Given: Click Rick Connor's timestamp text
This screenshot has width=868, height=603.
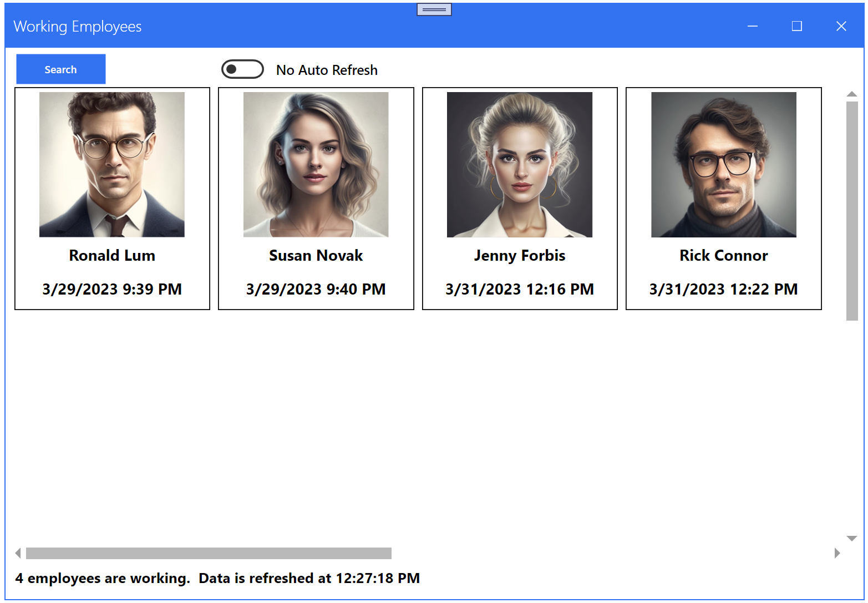Looking at the screenshot, I should [723, 289].
